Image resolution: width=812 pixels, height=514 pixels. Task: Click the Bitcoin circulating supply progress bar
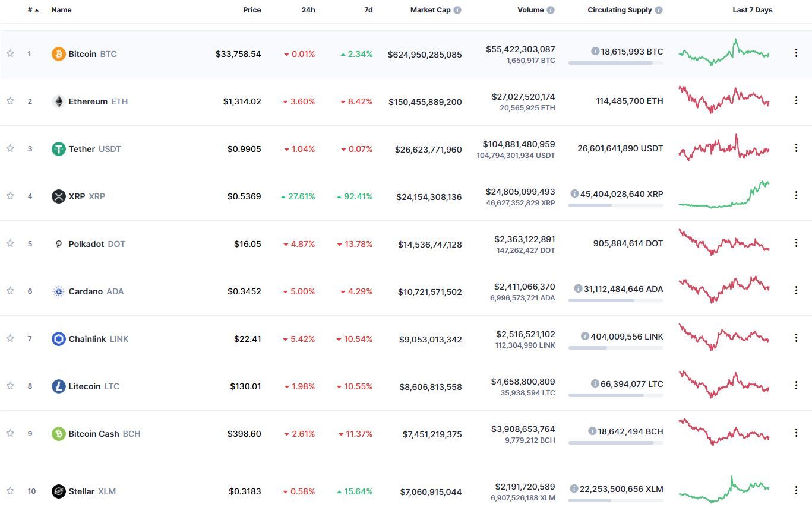(x=615, y=62)
